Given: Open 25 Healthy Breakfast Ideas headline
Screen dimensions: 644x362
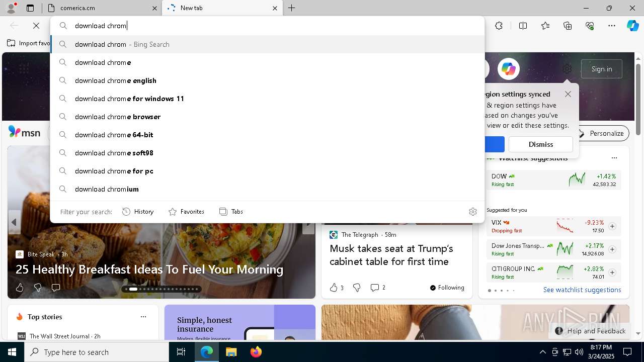Looking at the screenshot, I should coord(149,269).
